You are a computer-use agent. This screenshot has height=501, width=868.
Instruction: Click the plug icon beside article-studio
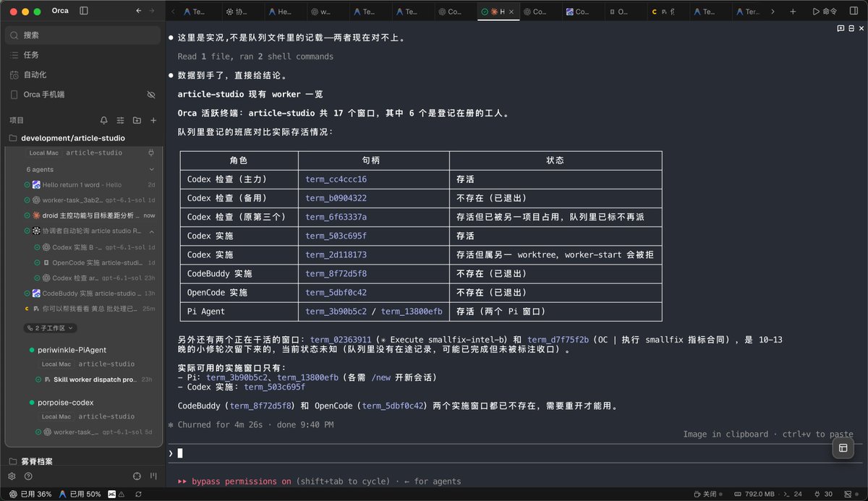tap(150, 153)
